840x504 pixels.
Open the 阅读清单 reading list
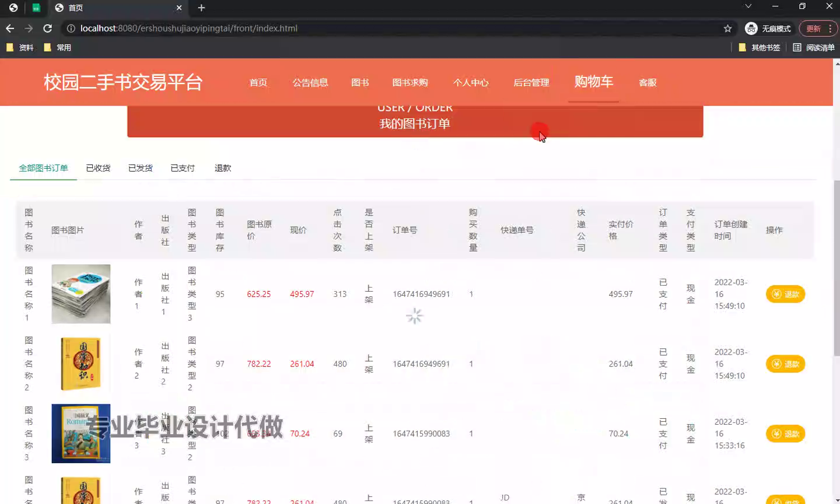click(814, 47)
